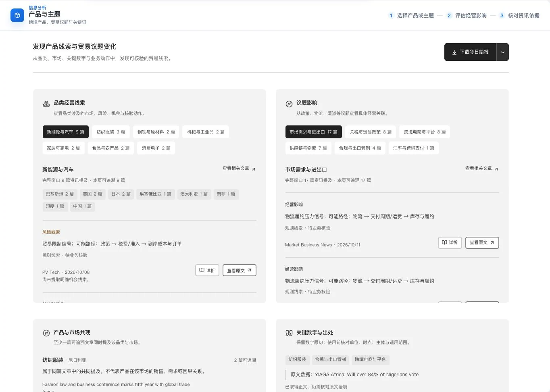This screenshot has width=550, height=392.
Task: Open 查看相关文章 link for 市场需求与进出口
Action: pos(482,169)
